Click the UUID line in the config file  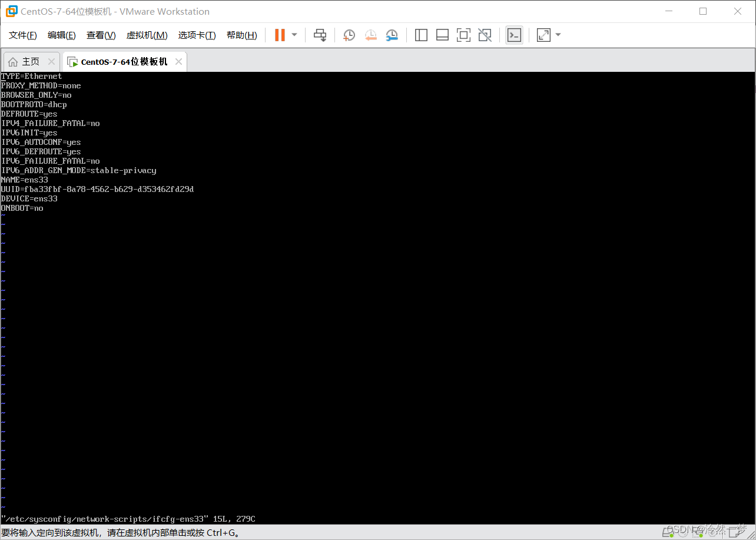point(97,189)
